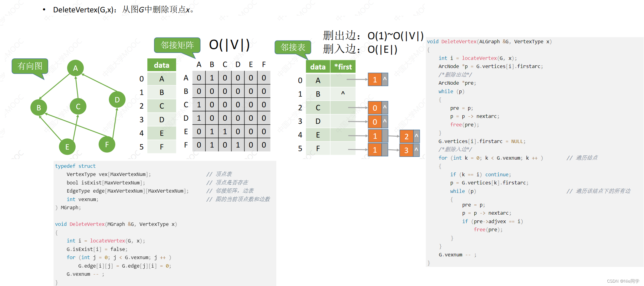Click the '// 顶点是否存在' comment
This screenshot has width=644, height=286.
pos(227,183)
